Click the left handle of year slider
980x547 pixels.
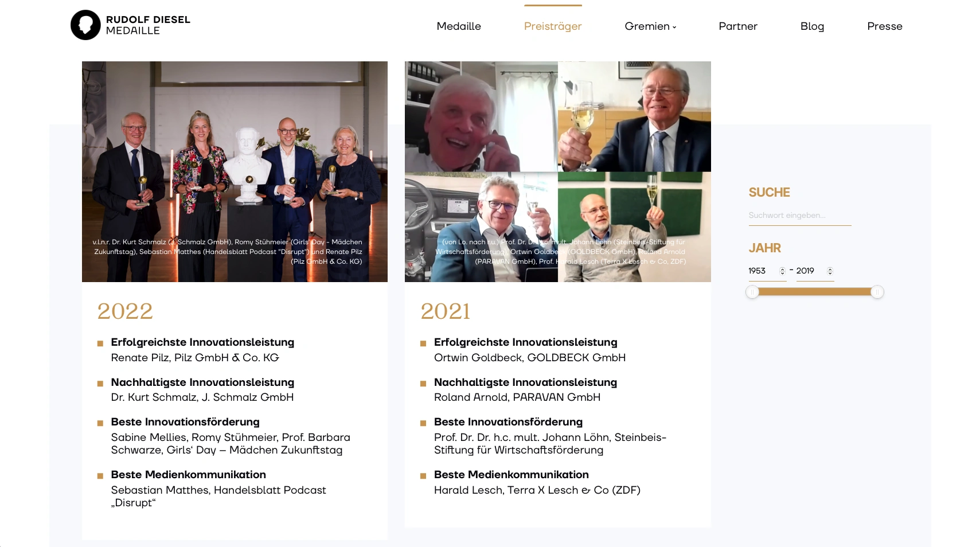pyautogui.click(x=752, y=292)
